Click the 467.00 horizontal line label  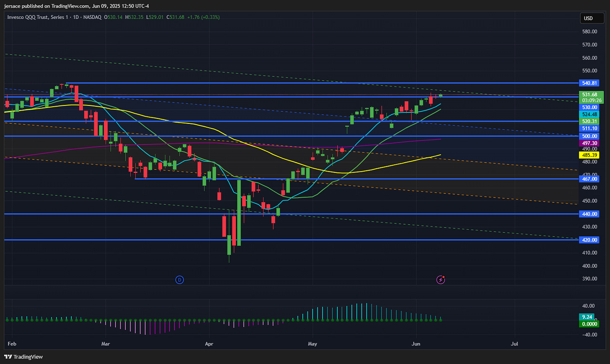click(x=589, y=179)
